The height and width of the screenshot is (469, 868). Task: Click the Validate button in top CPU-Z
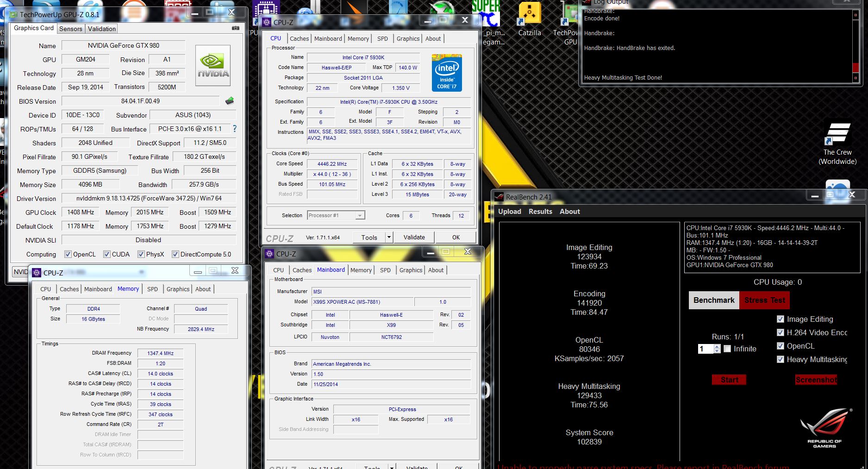414,238
